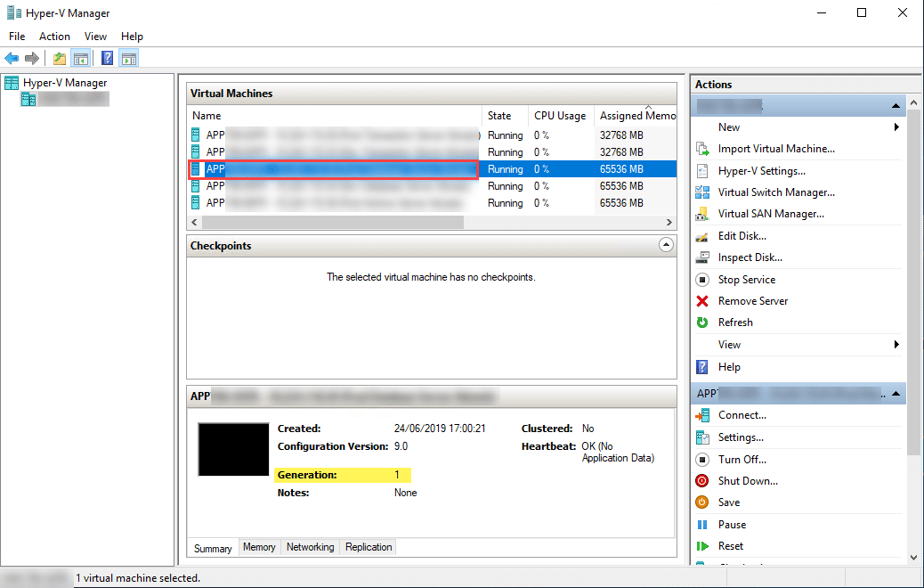Click the Import Virtual Machine icon

pyautogui.click(x=702, y=149)
